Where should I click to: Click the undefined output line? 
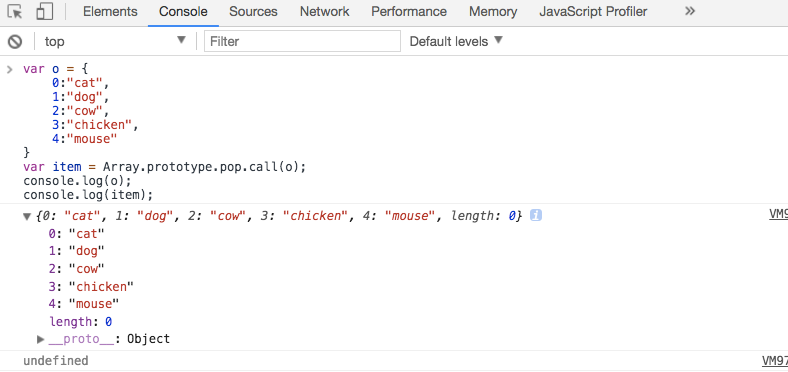[56, 361]
